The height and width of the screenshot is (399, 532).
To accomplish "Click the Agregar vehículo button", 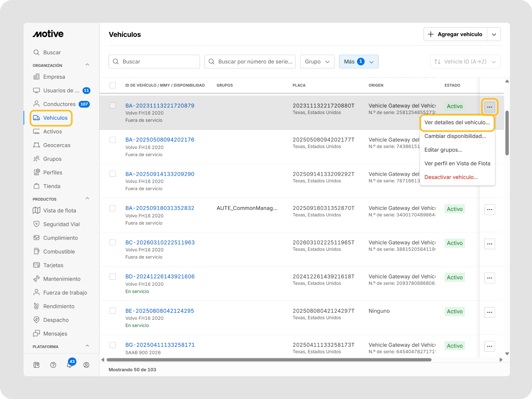I will (x=456, y=34).
